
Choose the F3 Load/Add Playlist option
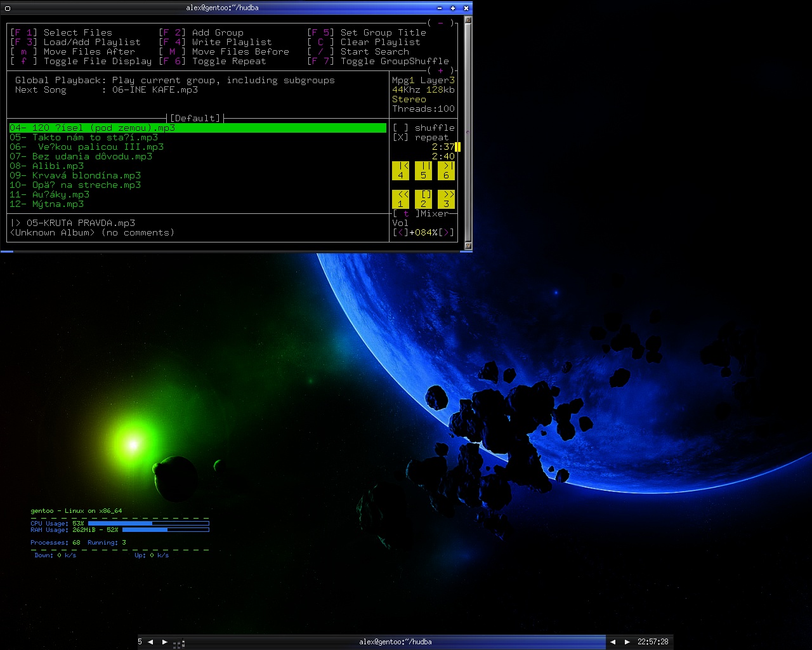(75, 42)
